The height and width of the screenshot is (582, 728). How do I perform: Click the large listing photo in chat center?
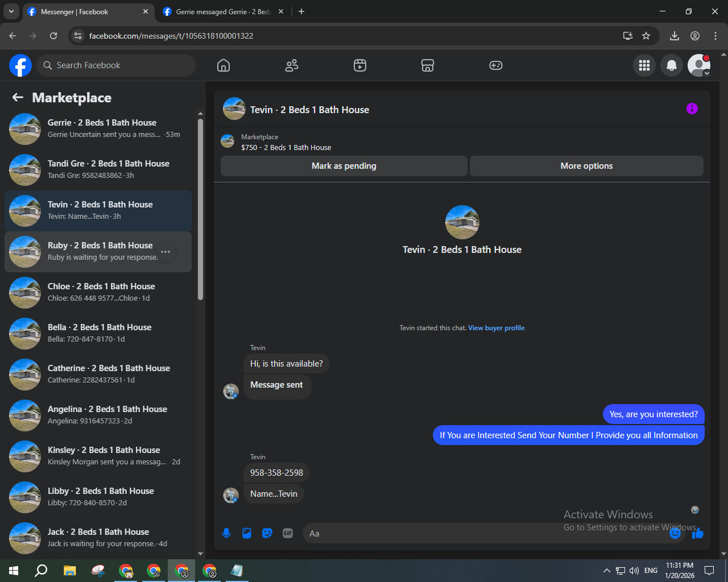coord(462,222)
